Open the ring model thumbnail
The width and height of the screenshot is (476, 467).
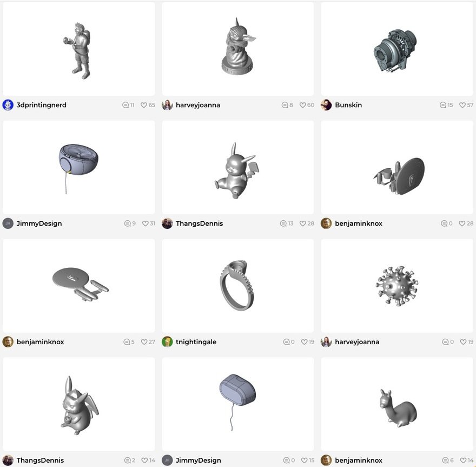click(x=237, y=286)
